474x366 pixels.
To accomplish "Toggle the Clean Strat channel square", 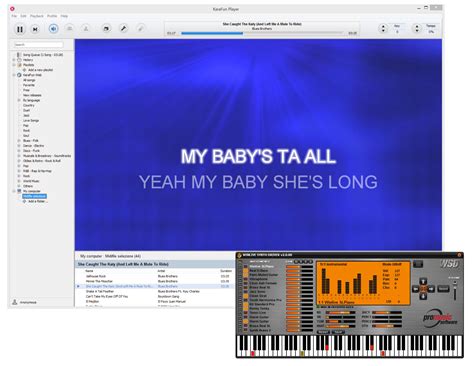I will pyautogui.click(x=246, y=296).
